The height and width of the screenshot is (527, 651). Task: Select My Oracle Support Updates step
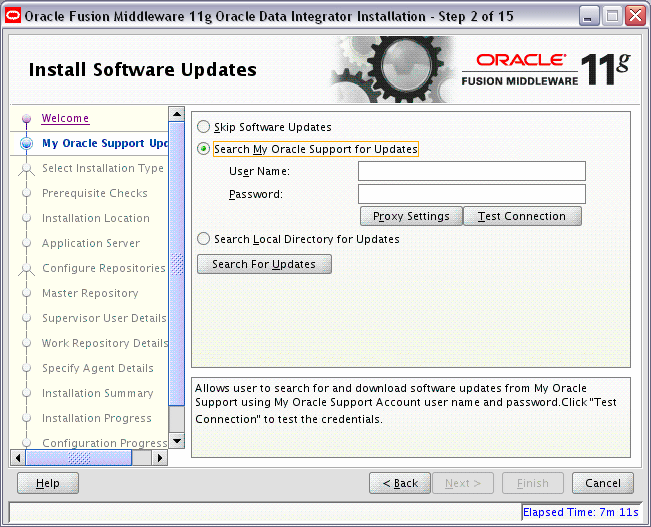coord(105,143)
